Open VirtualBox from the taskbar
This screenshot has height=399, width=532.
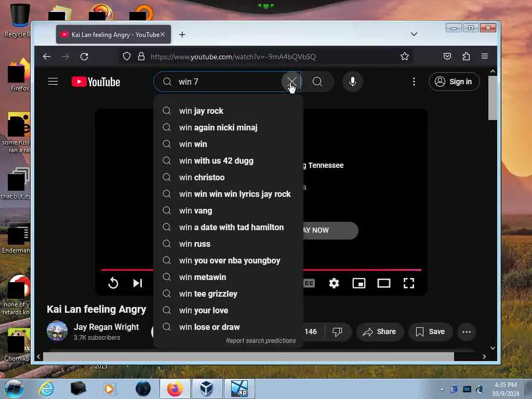pos(206,389)
